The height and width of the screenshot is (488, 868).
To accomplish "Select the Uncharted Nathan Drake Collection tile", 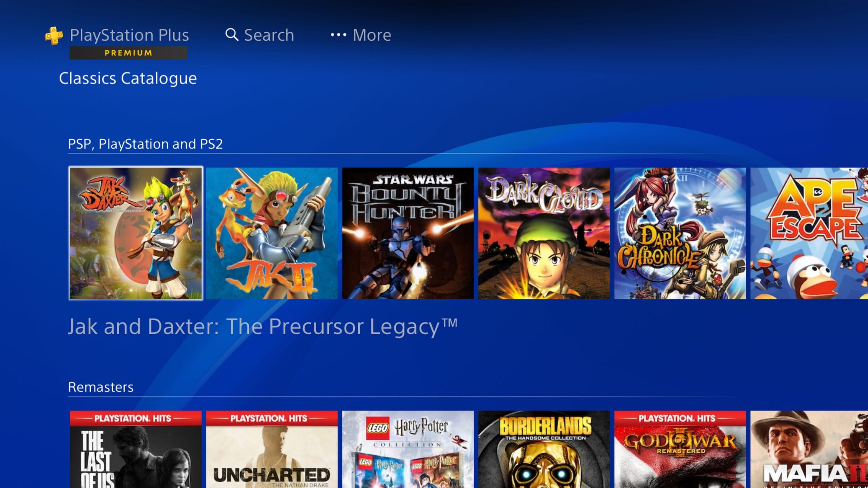I will click(272, 449).
